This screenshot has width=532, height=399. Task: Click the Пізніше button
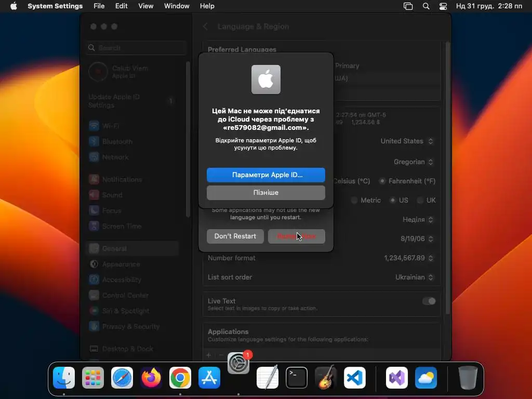(x=266, y=193)
